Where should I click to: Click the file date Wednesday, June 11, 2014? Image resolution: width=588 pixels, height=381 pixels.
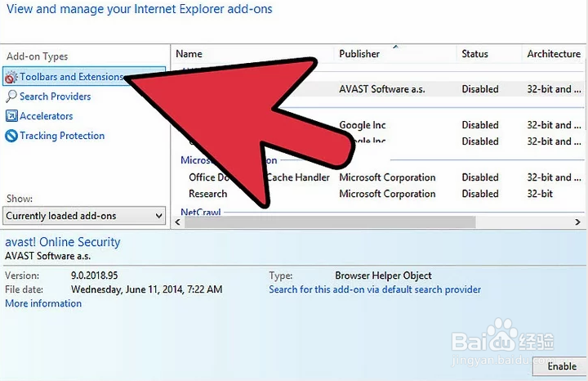[147, 289]
